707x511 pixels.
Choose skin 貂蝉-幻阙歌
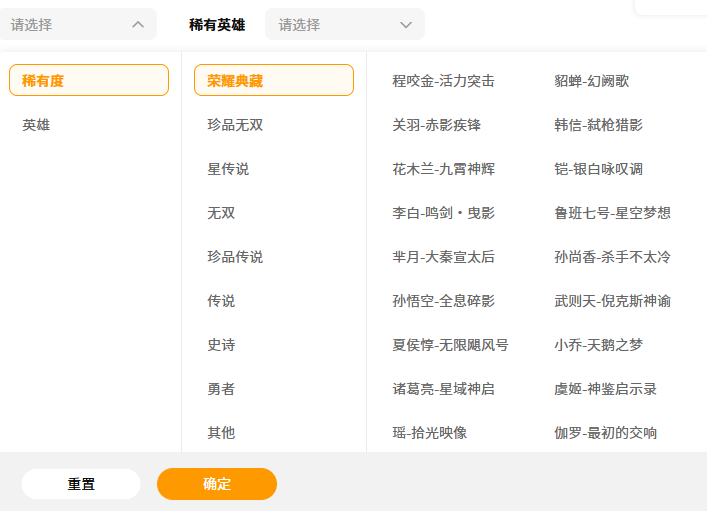point(591,81)
